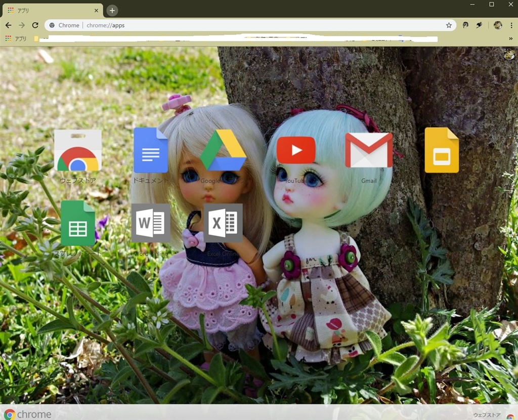The image size is (518, 420).
Task: Open a new tab with plus button
Action: click(112, 11)
